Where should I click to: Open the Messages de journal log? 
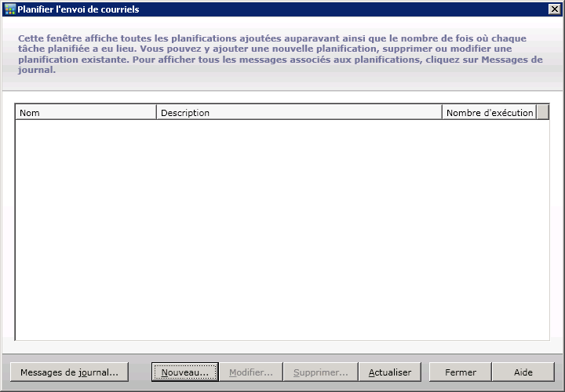69,372
